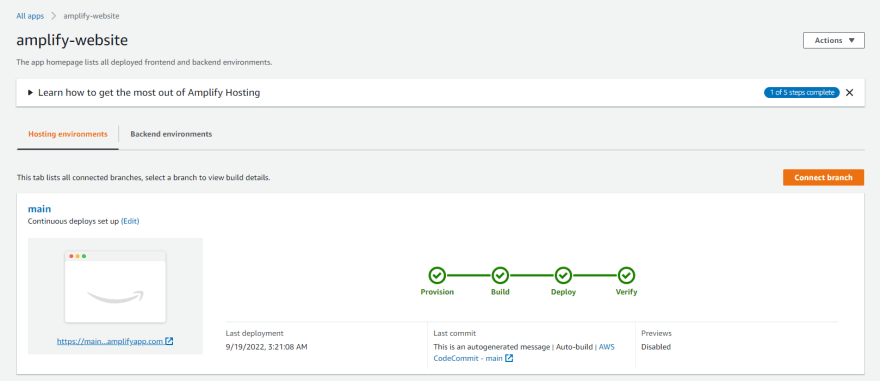Click 'This is an autogenerated message' commit text
The image size is (880, 381).
click(x=492, y=347)
